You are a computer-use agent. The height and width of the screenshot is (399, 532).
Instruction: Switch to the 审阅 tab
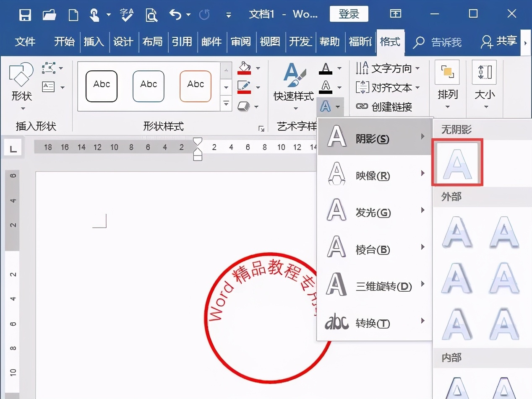(241, 42)
